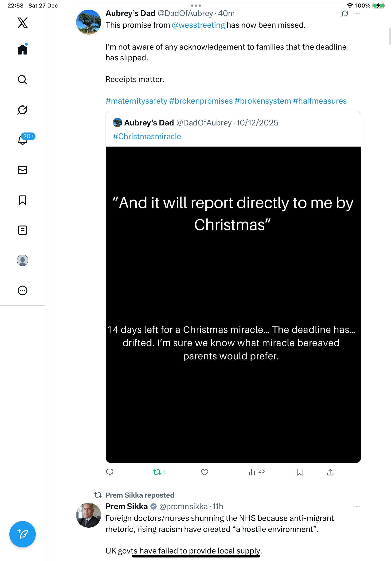Screen dimensions: 392x561
Task: Go to the Home tab
Action: click(x=23, y=50)
